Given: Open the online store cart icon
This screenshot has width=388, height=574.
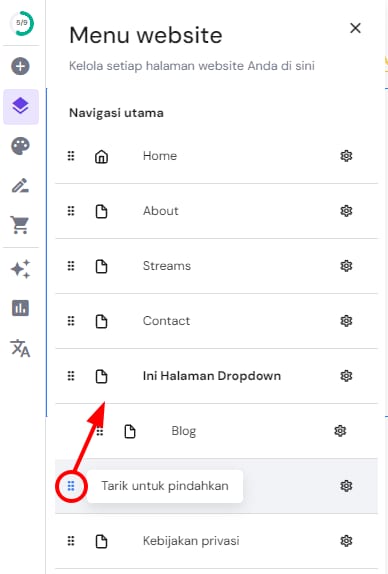Looking at the screenshot, I should point(20,224).
